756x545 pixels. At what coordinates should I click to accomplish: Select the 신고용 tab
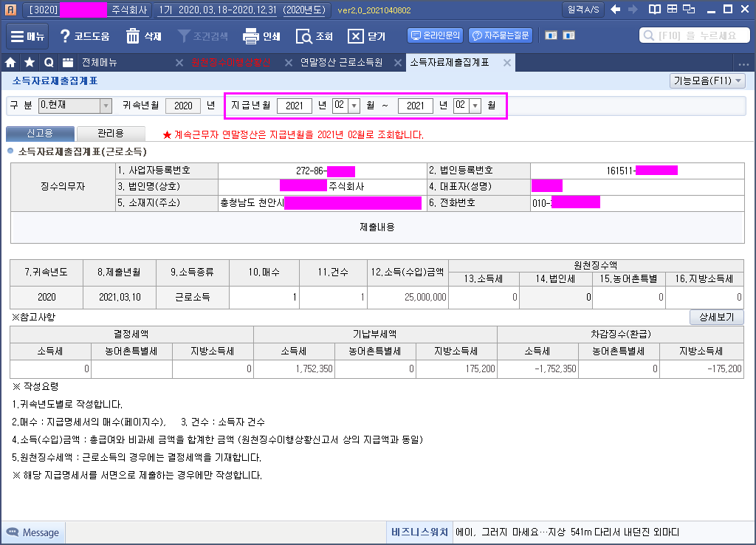[40, 134]
